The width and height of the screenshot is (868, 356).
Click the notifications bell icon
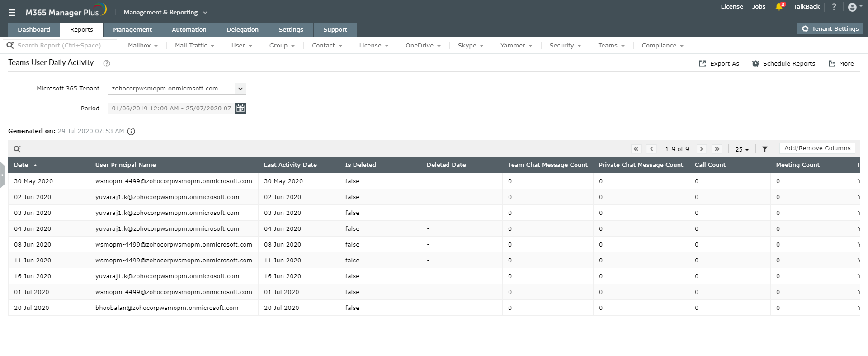779,7
